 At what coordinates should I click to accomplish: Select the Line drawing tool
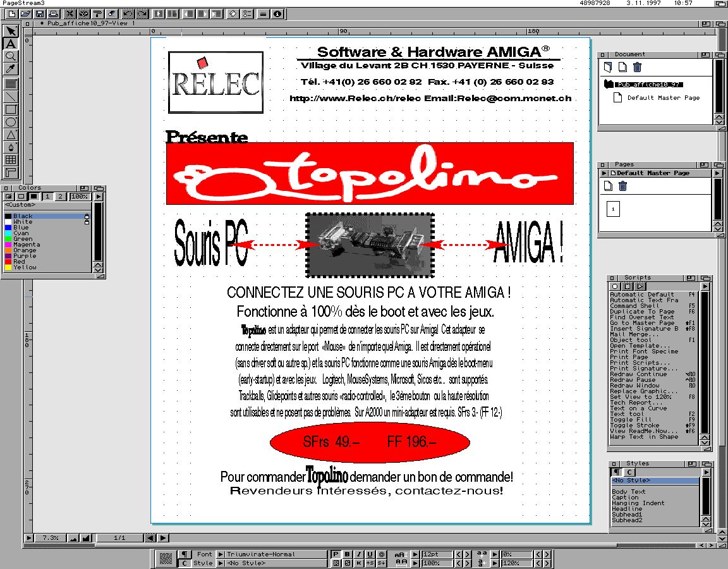coord(11,97)
